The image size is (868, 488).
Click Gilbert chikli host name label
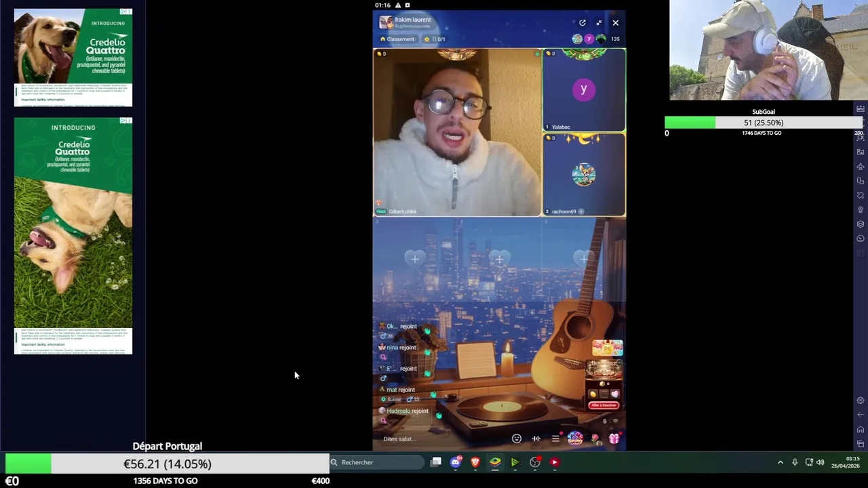(x=402, y=211)
